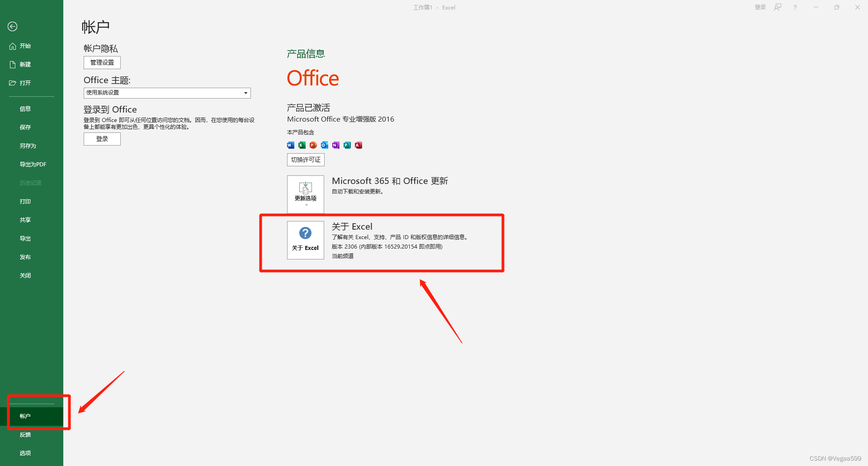This screenshot has height=466, width=868.
Task: Click the Excel product icon
Action: pyautogui.click(x=302, y=145)
